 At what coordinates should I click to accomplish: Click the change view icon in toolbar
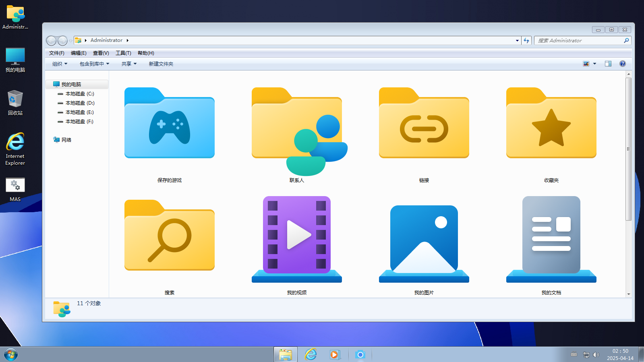[586, 64]
